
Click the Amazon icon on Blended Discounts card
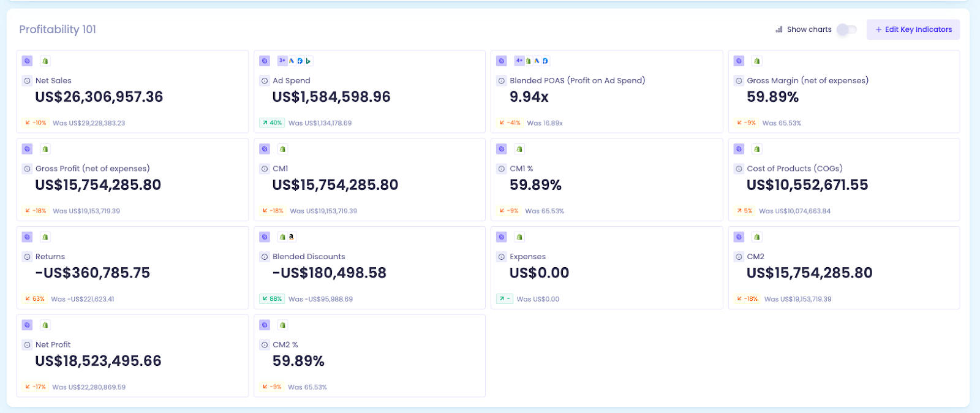tap(291, 237)
